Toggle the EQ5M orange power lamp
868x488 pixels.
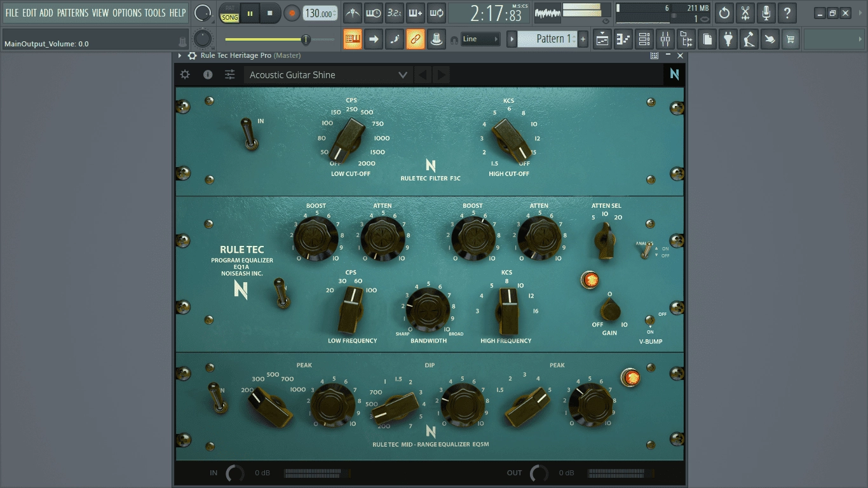point(630,377)
